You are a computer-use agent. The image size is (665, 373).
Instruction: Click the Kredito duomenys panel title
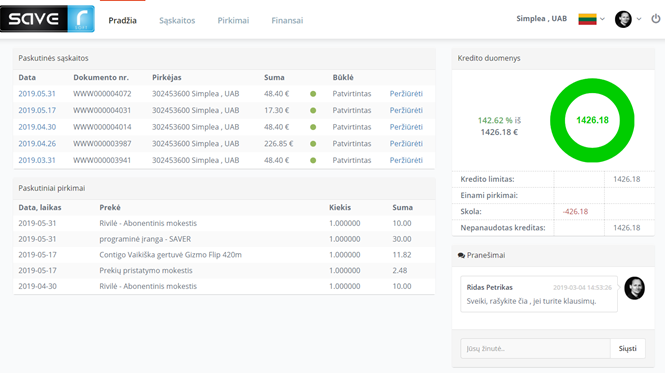click(489, 58)
